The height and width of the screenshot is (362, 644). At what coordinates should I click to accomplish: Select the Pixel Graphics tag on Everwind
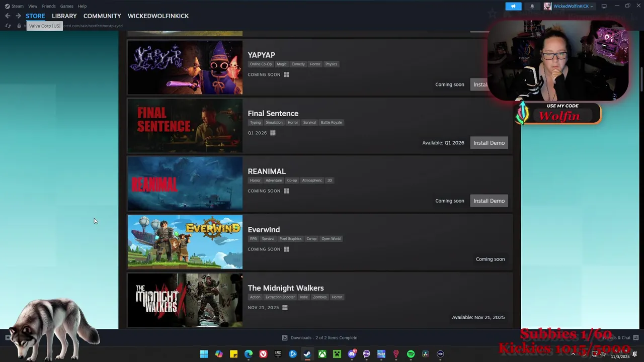pyautogui.click(x=290, y=239)
